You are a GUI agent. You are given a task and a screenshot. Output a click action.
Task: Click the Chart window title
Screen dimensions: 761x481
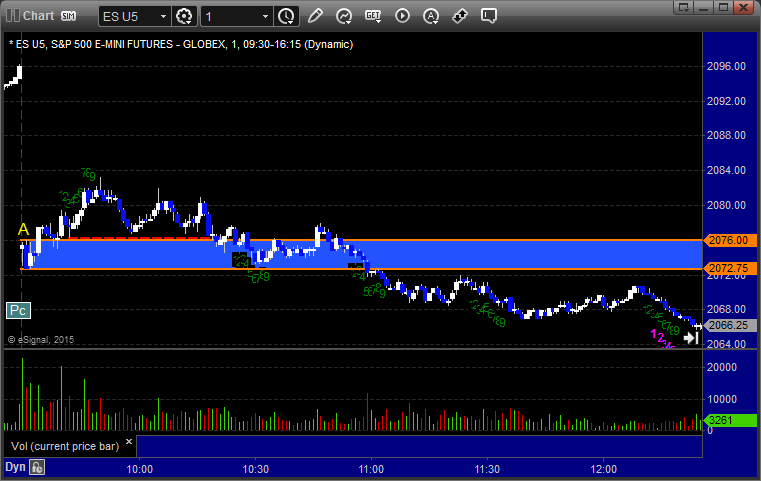(x=38, y=16)
